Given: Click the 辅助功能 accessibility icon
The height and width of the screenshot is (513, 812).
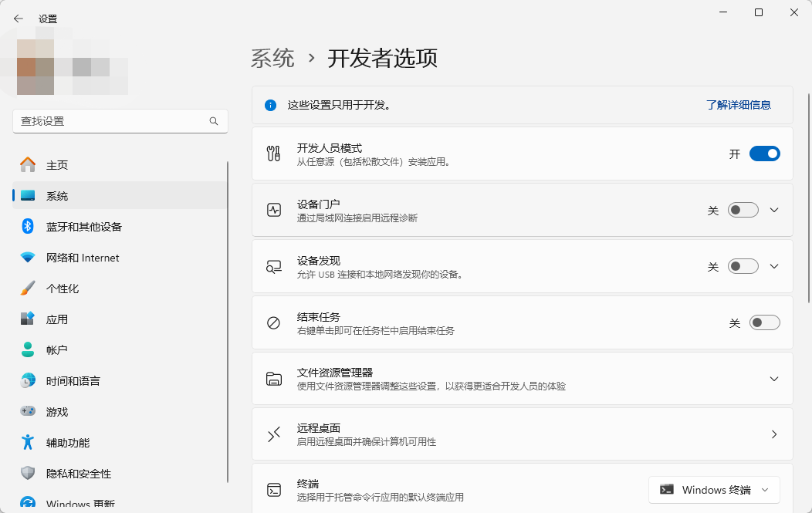Looking at the screenshot, I should (28, 443).
